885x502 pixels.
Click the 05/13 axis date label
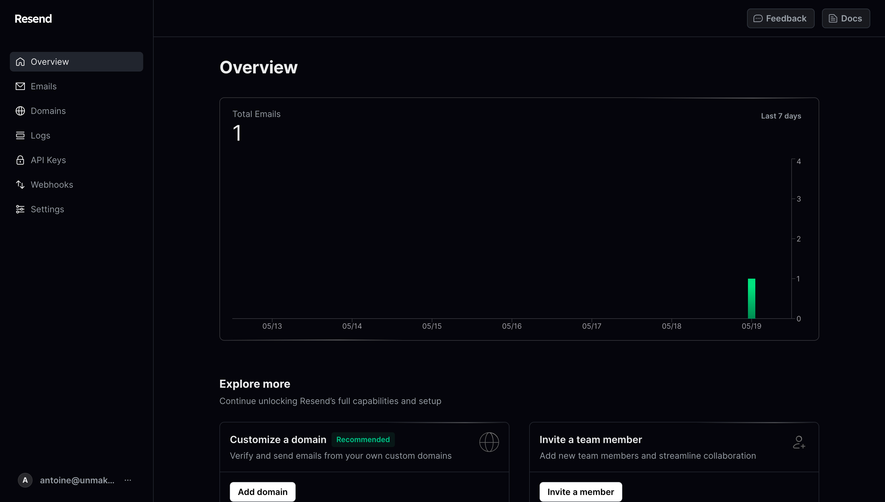click(272, 326)
